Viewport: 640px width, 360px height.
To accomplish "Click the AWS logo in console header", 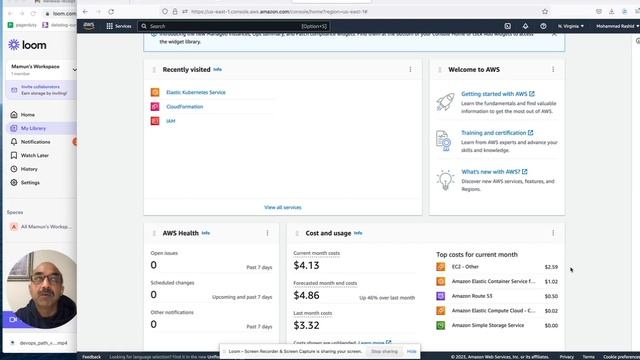I will pos(89,26).
